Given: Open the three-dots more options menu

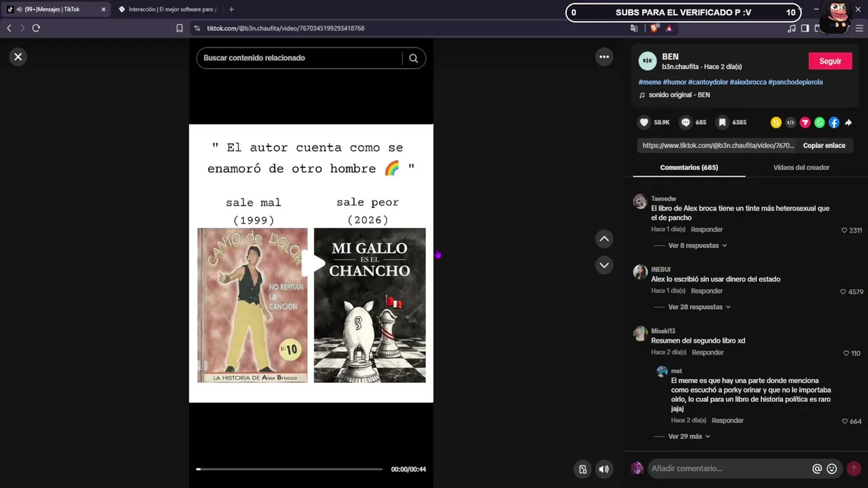Looking at the screenshot, I should 604,57.
